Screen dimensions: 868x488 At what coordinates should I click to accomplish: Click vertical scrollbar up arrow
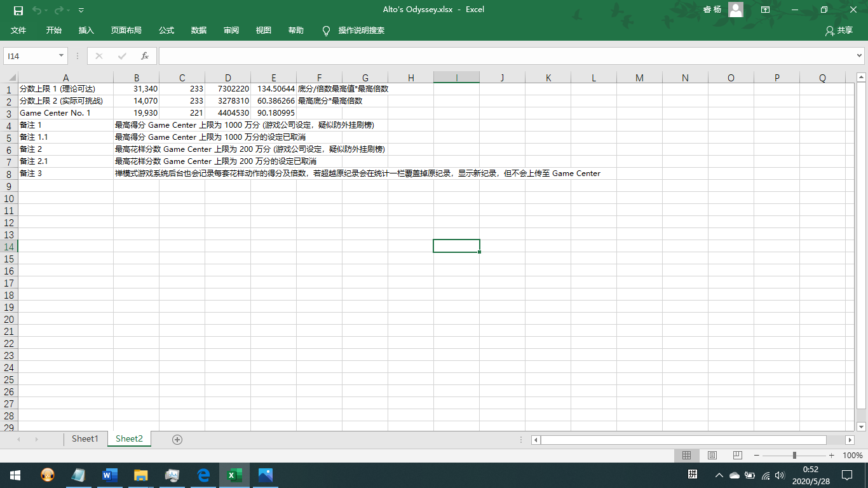pos(862,78)
